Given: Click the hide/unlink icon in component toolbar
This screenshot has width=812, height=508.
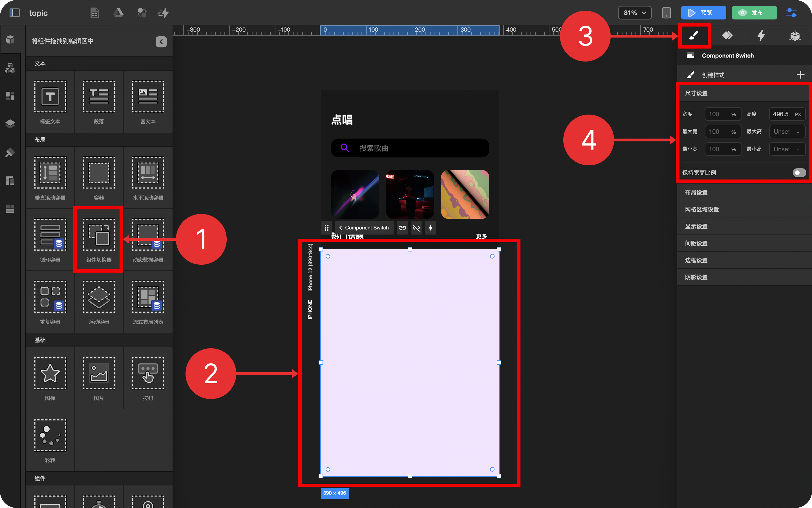Looking at the screenshot, I should tap(416, 228).
